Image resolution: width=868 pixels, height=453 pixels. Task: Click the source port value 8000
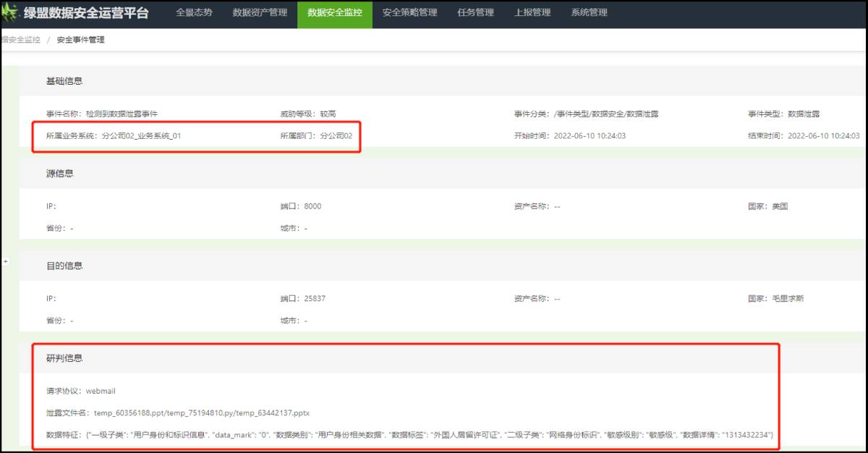[x=312, y=206]
